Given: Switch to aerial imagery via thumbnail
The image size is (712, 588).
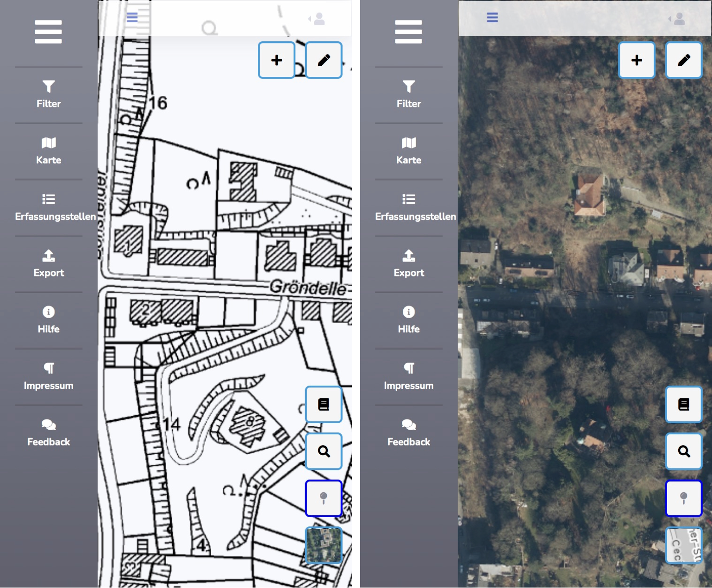Looking at the screenshot, I should click(x=324, y=545).
